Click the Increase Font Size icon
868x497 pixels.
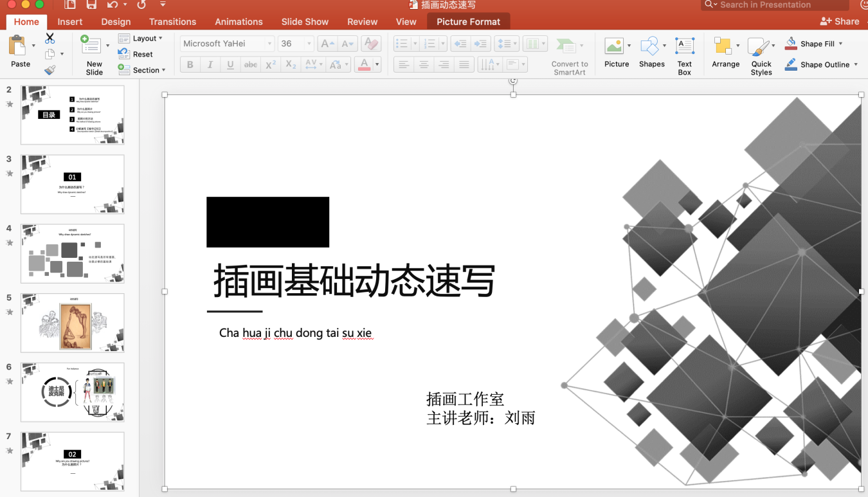(x=327, y=44)
